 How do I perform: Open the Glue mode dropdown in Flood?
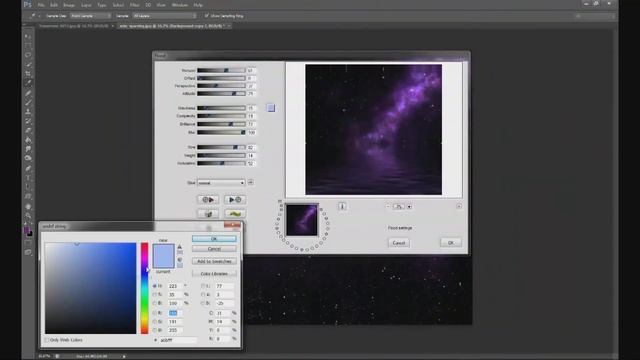click(x=221, y=183)
